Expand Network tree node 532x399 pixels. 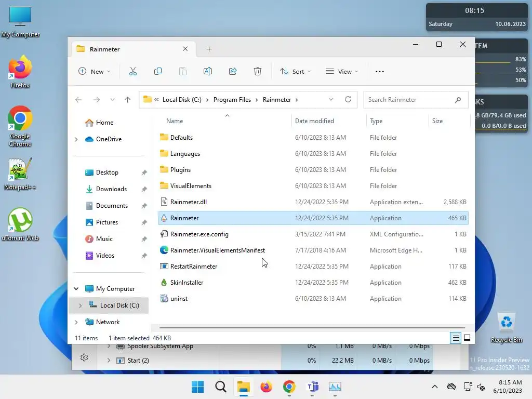pos(76,322)
